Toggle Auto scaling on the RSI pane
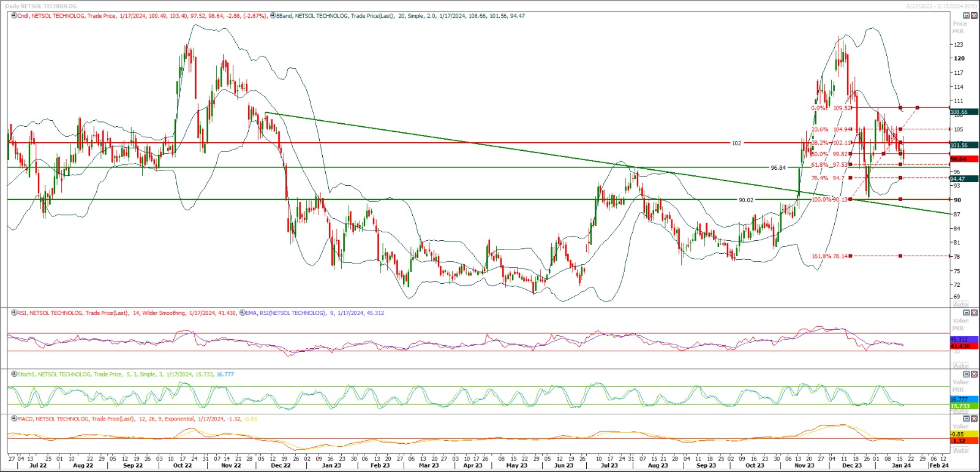This screenshot has width=980, height=472. (x=960, y=365)
